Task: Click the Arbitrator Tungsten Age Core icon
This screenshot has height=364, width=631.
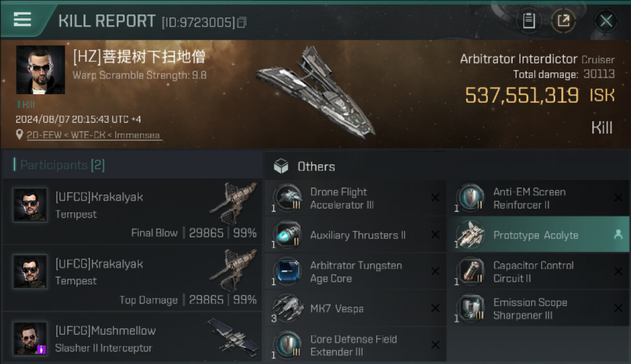Action: 287,272
